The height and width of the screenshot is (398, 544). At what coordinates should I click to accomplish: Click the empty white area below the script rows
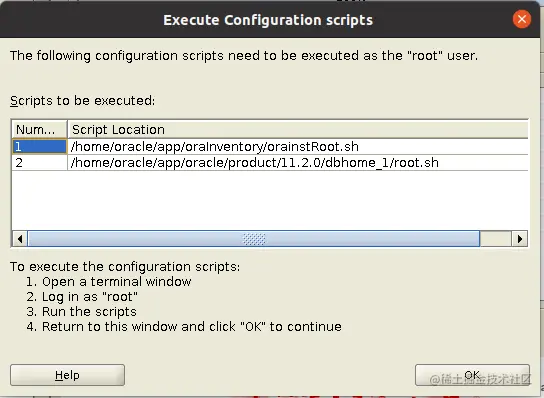pos(270,200)
